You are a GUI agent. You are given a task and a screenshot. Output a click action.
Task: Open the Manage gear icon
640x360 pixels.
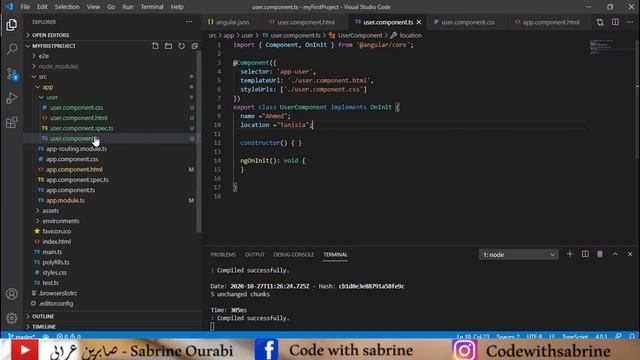pos(11,318)
